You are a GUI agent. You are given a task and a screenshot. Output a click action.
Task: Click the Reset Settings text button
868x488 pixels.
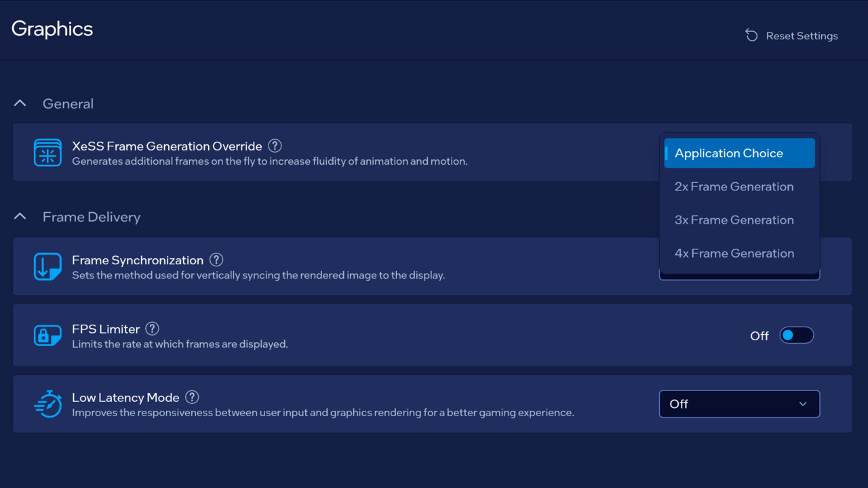coord(802,36)
